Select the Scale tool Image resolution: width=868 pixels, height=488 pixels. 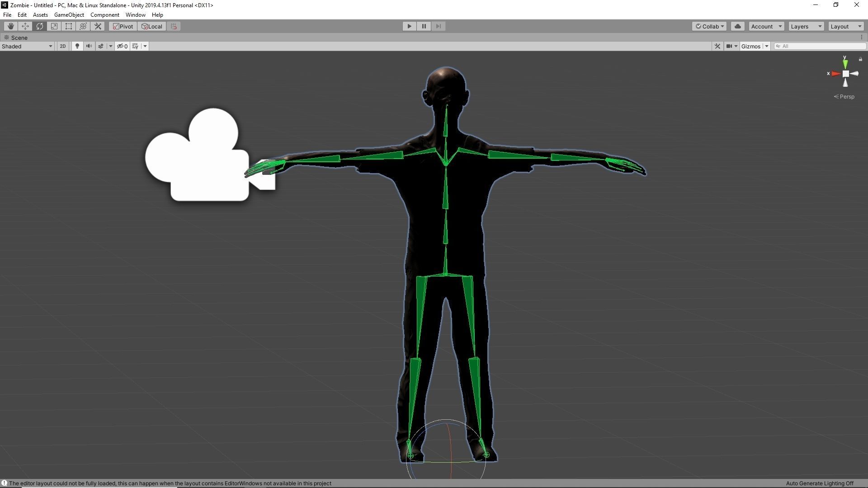[x=54, y=26]
